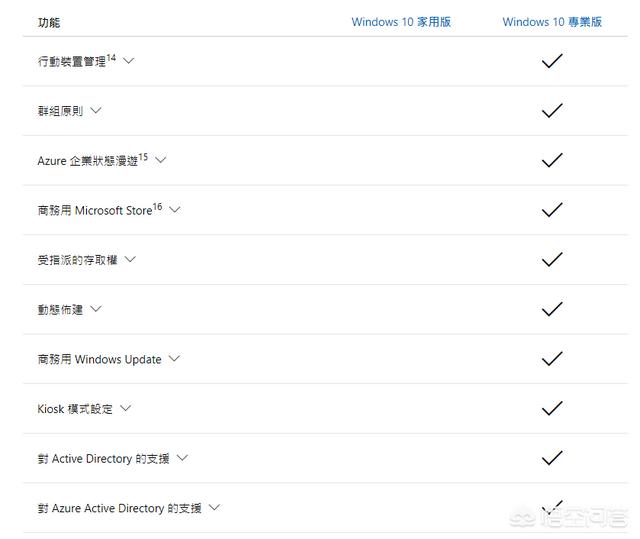Click the 行動裝置管理 professional edition checkmark
This screenshot has width=640, height=539.
pos(552,61)
